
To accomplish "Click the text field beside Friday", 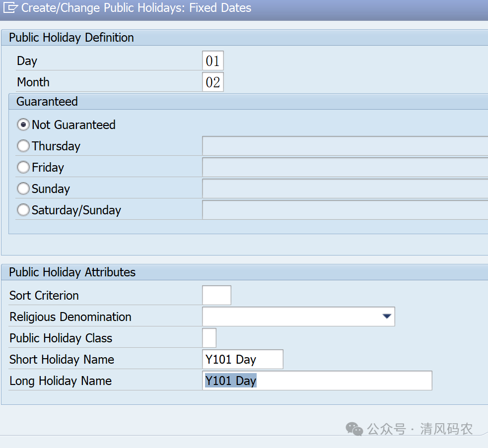I will pos(345,167).
